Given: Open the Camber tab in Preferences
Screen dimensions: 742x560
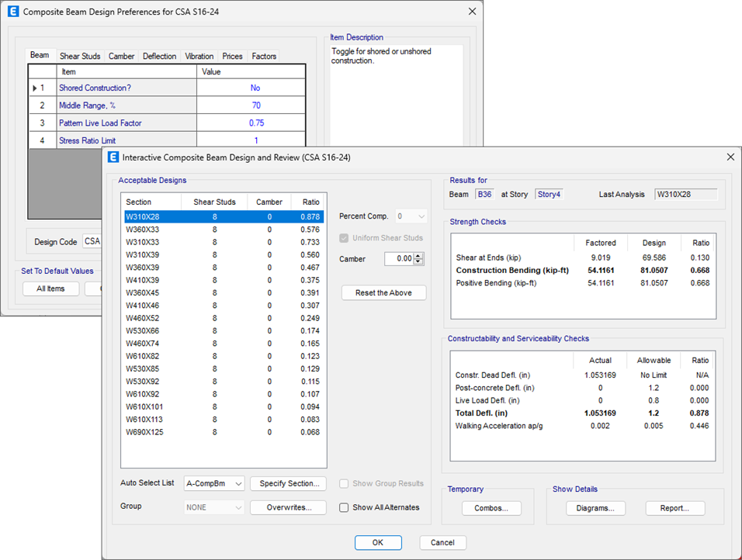Looking at the screenshot, I should pos(122,56).
